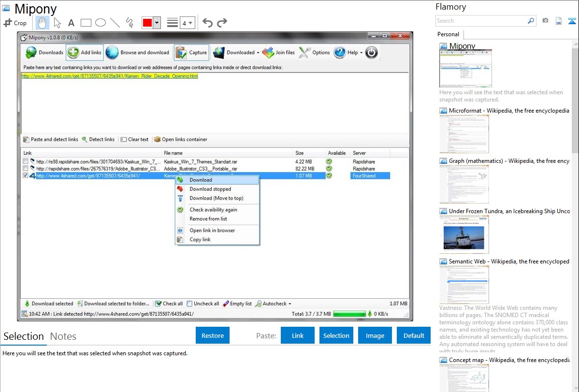Click Add links in Mipony toolbar
The height and width of the screenshot is (392, 579).
(85, 53)
